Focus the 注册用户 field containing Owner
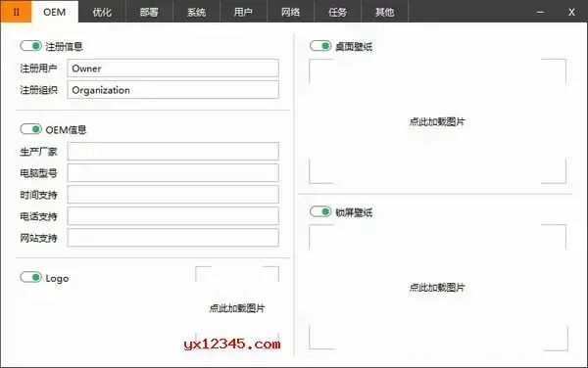The image size is (588, 368). 172,69
